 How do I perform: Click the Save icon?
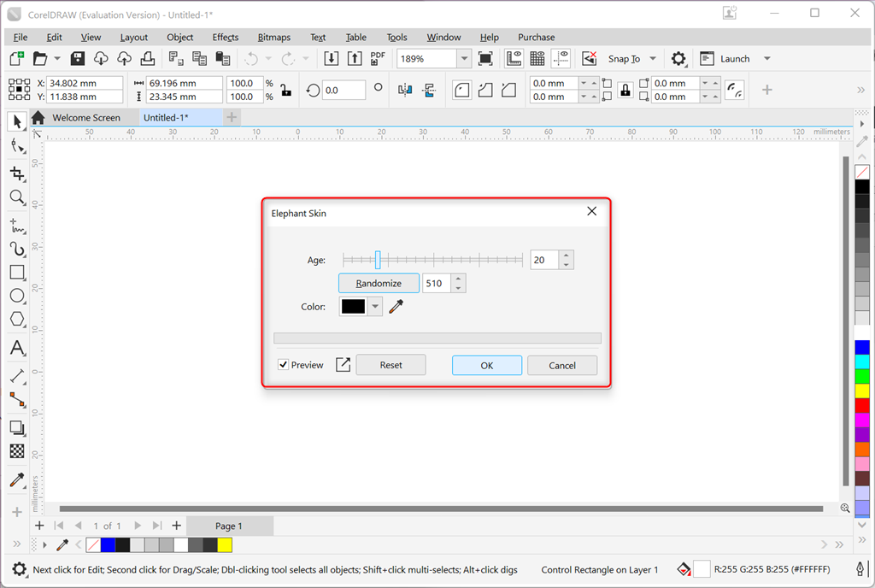click(78, 59)
